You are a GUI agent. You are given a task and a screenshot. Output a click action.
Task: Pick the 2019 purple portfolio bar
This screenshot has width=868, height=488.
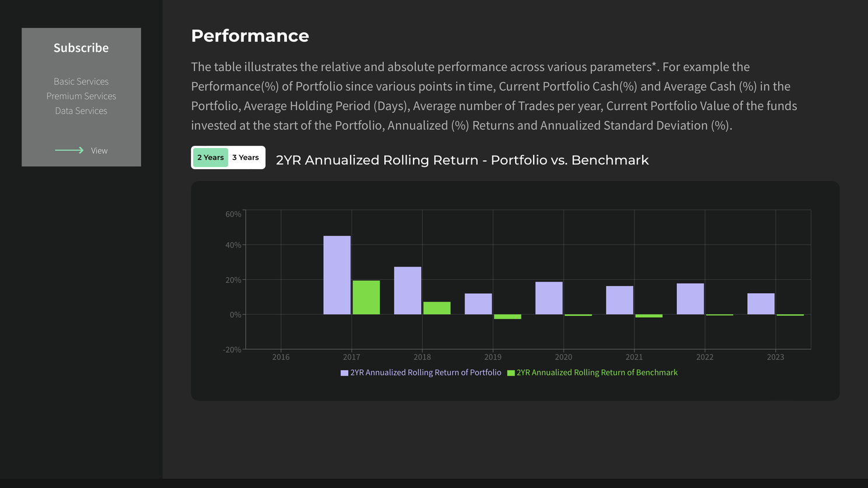(478, 304)
